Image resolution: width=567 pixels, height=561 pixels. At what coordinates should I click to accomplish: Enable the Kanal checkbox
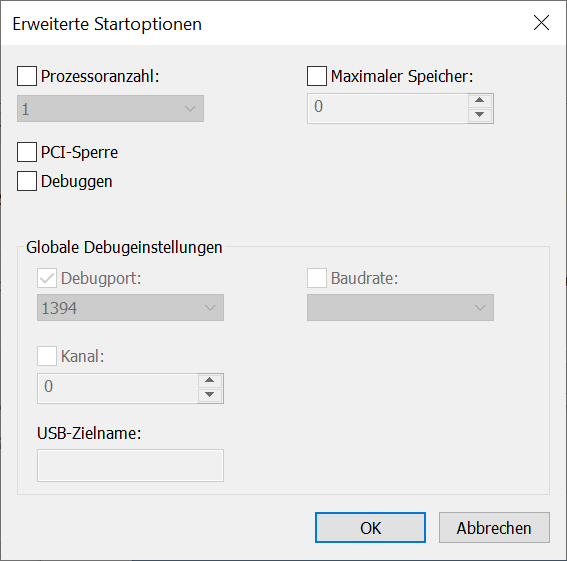pos(47,356)
